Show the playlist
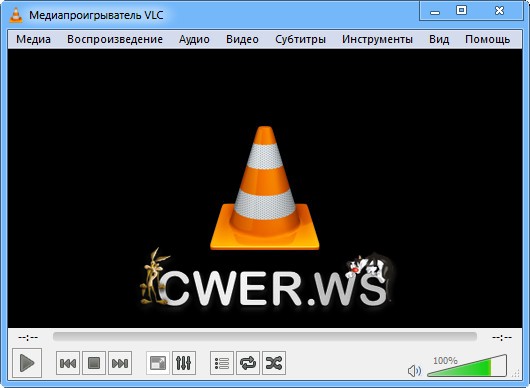The image size is (530, 388). click(x=222, y=363)
